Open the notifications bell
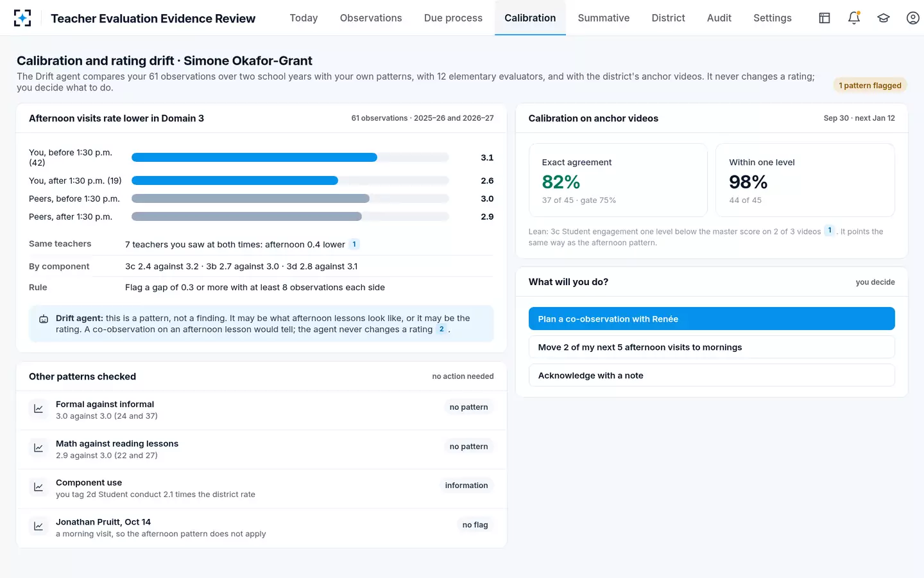 [854, 18]
